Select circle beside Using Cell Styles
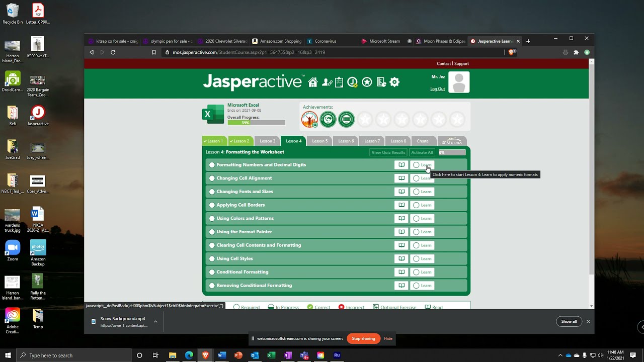644x362 pixels. point(212,258)
